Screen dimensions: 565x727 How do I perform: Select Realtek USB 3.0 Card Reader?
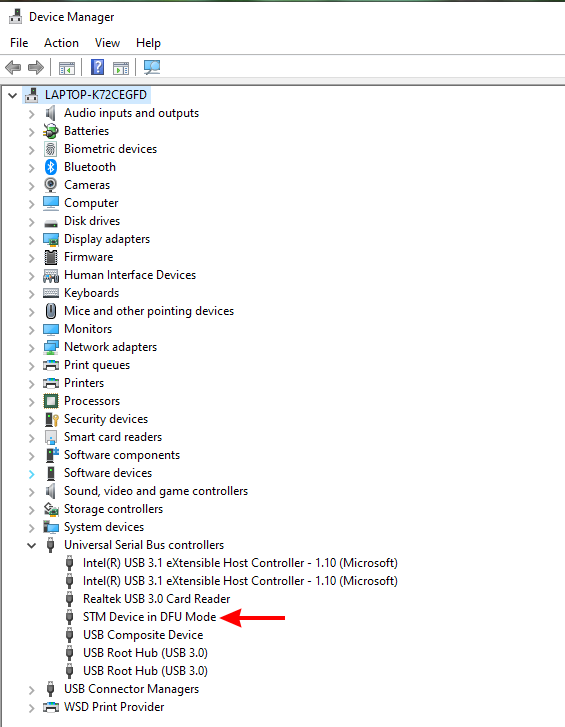click(157, 599)
